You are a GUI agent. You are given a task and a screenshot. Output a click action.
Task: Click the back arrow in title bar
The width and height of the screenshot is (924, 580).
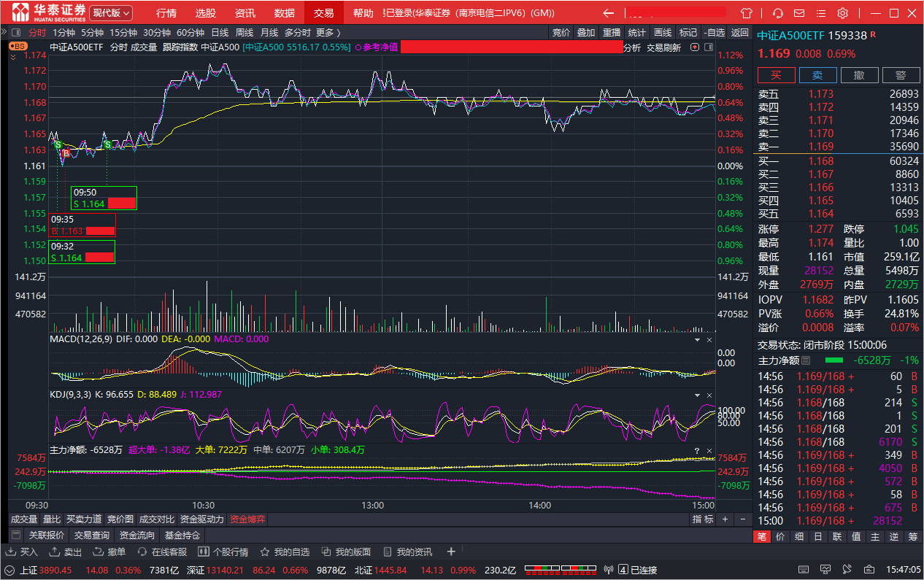pos(608,13)
